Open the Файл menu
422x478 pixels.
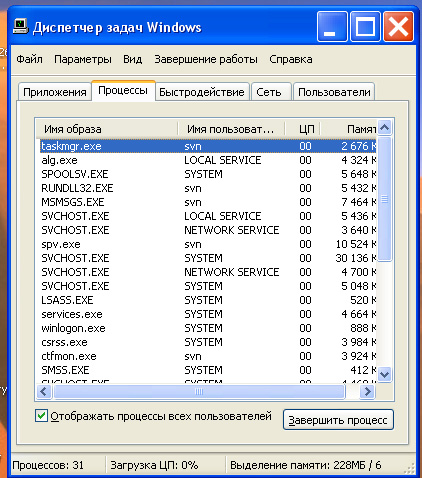(30, 59)
